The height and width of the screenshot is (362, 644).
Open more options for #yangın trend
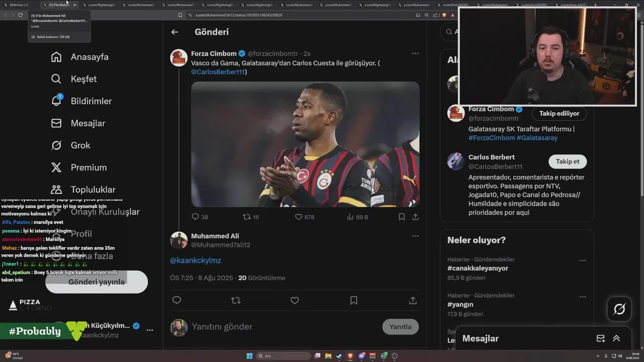[583, 297]
